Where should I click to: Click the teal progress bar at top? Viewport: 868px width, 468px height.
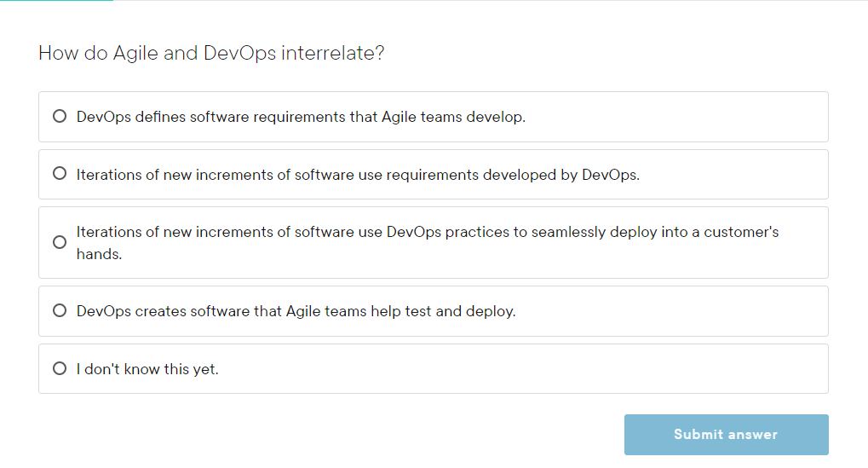[56, 1]
